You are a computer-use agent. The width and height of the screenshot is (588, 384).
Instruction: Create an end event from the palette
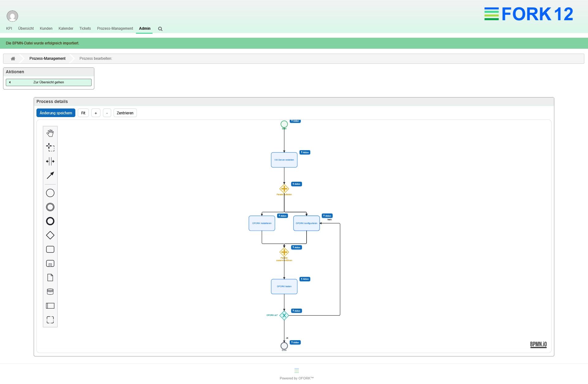pos(50,221)
